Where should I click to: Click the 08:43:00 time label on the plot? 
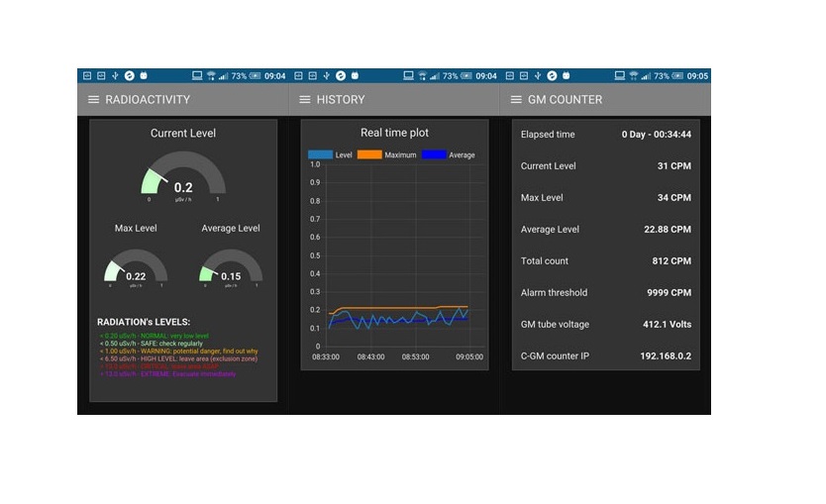click(370, 357)
